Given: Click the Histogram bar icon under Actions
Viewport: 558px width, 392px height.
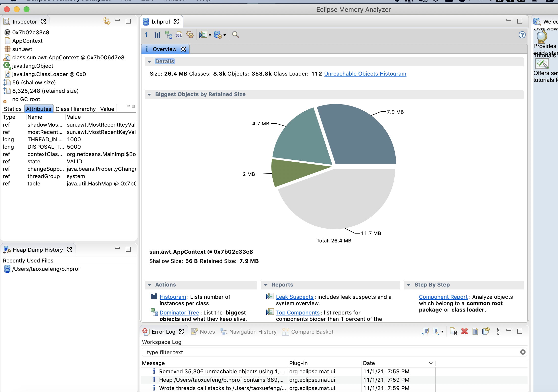Looking at the screenshot, I should 154,297.
